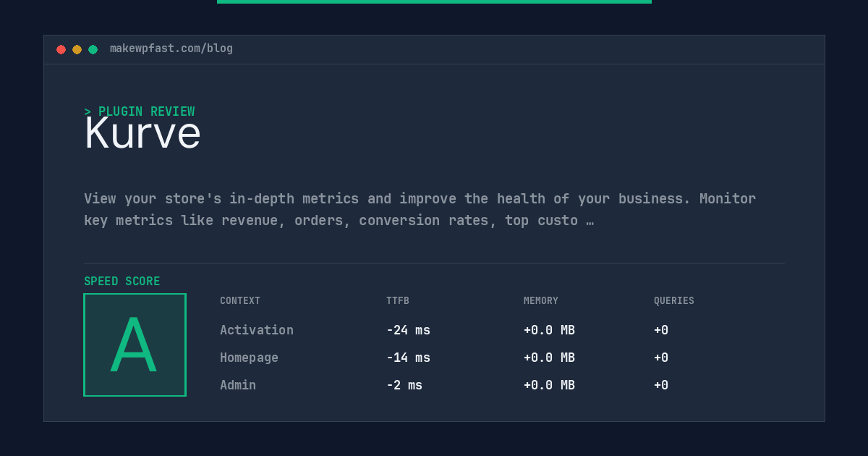The image size is (868, 456).
Task: Click the yellow minimize dot
Action: [77, 49]
